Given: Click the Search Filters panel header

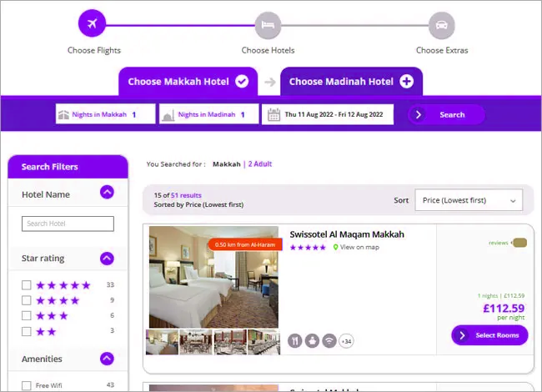Looking at the screenshot, I should click(x=68, y=167).
